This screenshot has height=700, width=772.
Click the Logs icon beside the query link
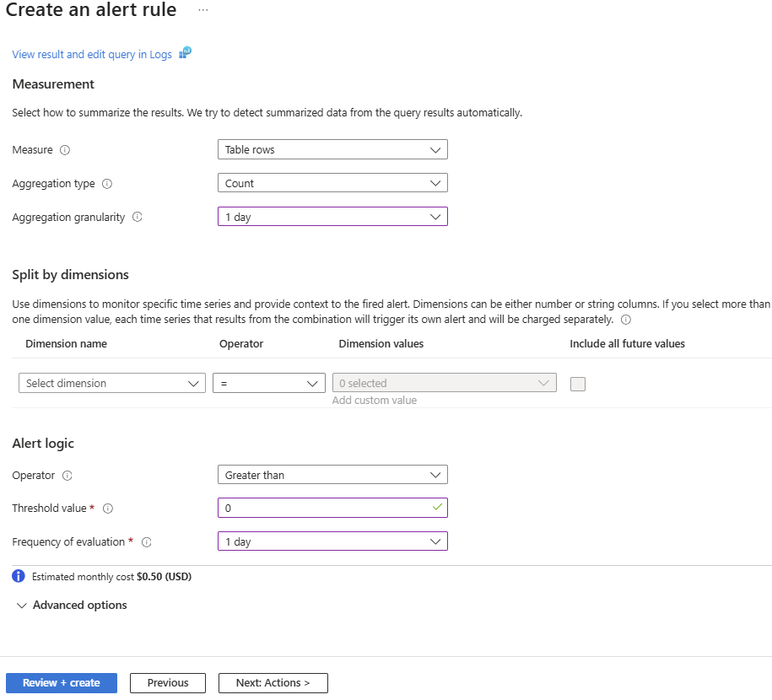(x=185, y=53)
